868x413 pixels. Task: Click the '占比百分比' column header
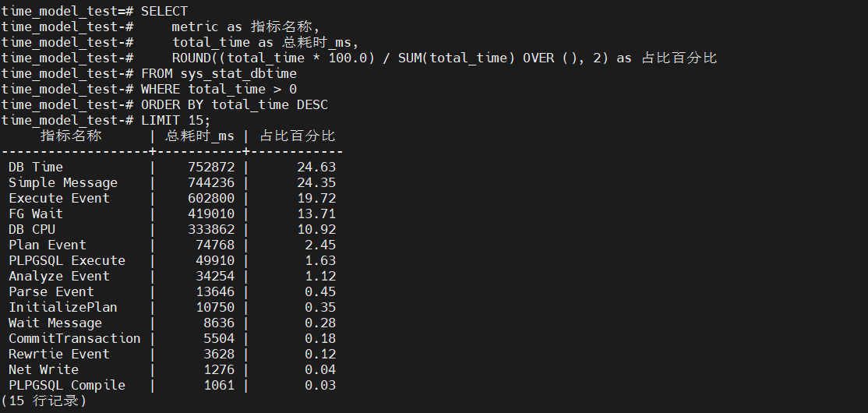(297, 136)
